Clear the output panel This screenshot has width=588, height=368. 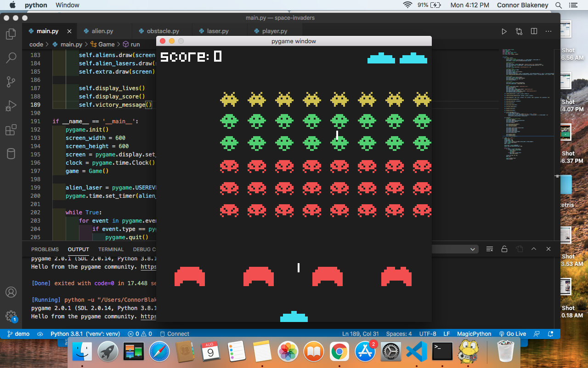click(x=490, y=249)
